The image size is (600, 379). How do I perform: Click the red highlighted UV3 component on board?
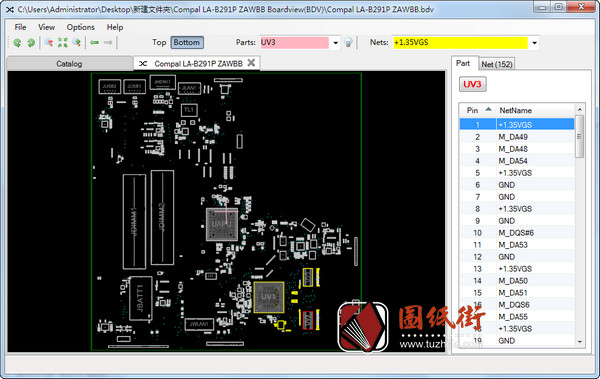click(308, 320)
